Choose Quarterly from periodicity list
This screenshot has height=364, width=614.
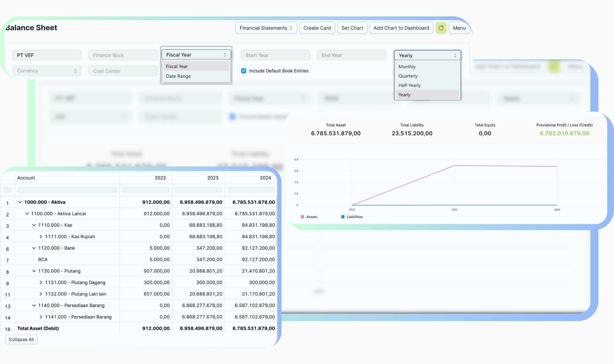pos(408,76)
